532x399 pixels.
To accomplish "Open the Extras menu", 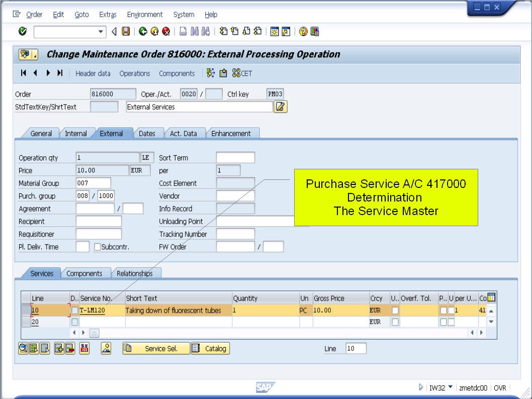I will pyautogui.click(x=108, y=14).
